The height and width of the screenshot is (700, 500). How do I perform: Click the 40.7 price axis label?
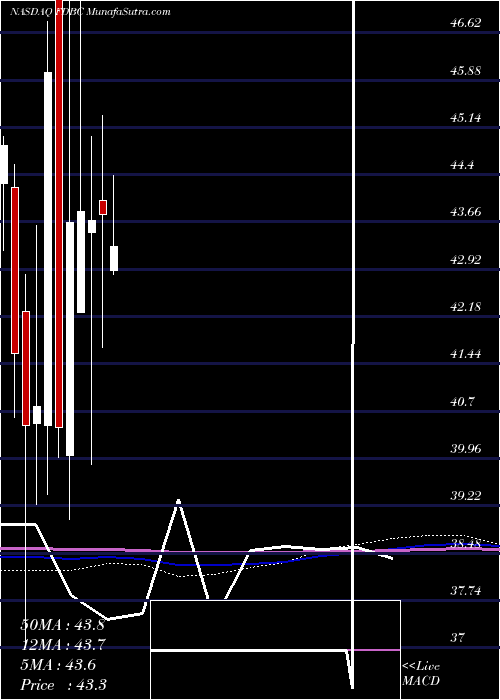point(462,402)
